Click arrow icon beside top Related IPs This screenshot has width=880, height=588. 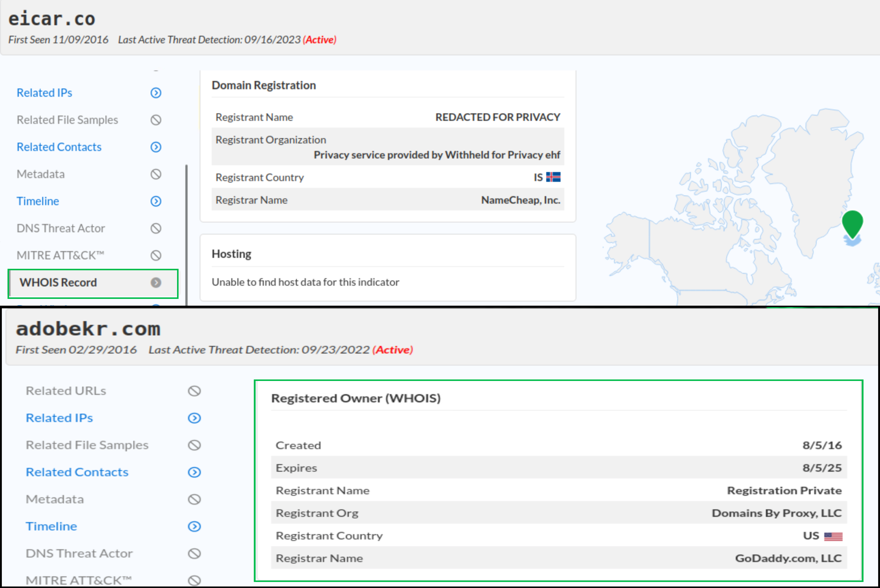tap(156, 93)
